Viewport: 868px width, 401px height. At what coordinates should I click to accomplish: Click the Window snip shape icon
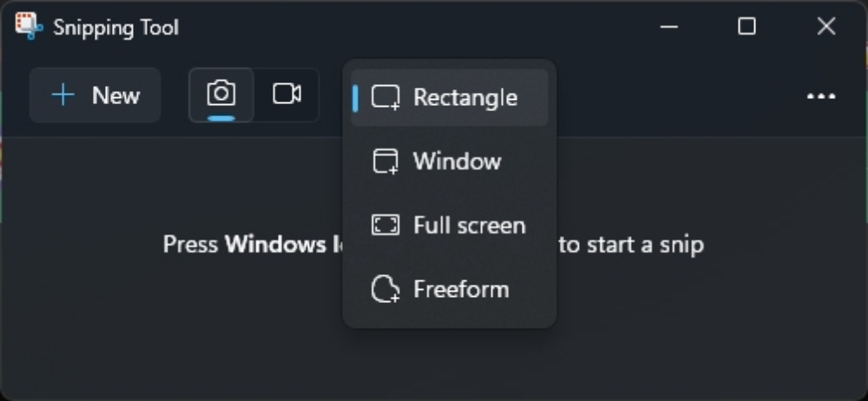385,161
